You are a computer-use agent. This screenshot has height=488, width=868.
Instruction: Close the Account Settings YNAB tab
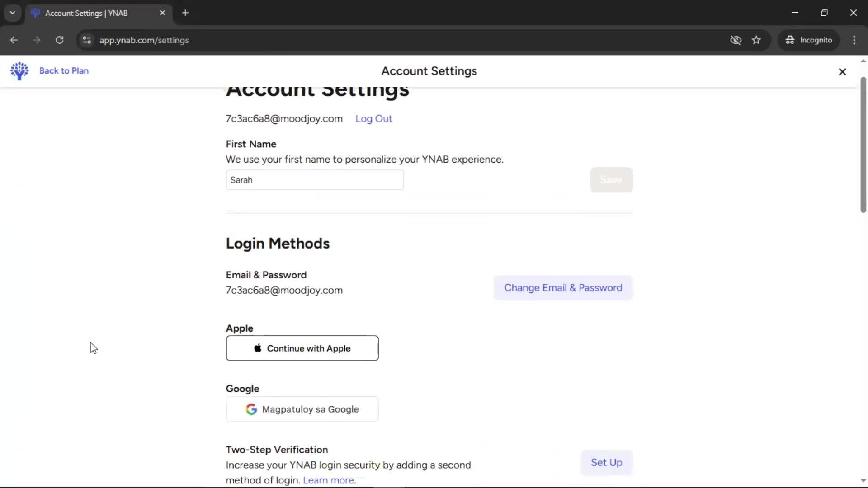click(x=162, y=13)
